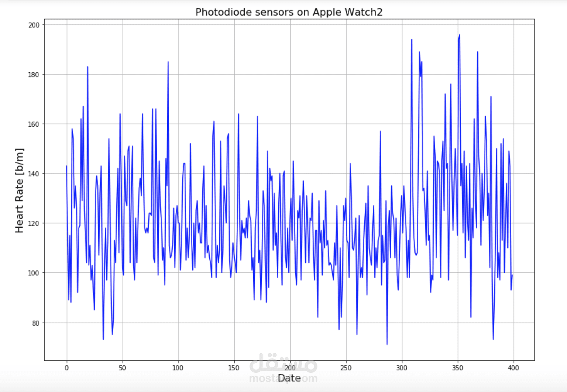Click the '200' tick on y-axis
The height and width of the screenshot is (392, 567).
35,25
